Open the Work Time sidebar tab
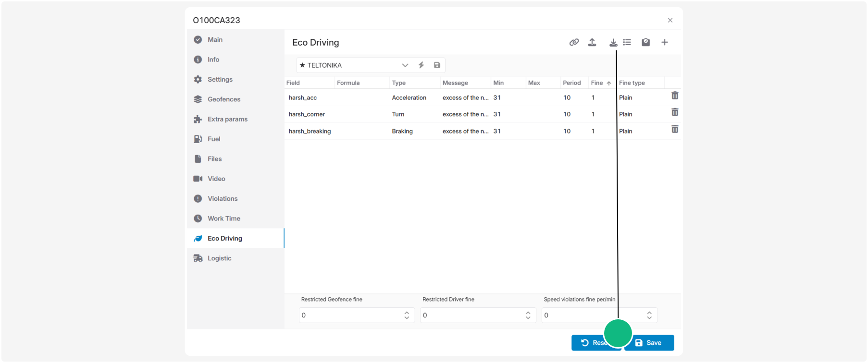This screenshot has height=363, width=868. [224, 218]
